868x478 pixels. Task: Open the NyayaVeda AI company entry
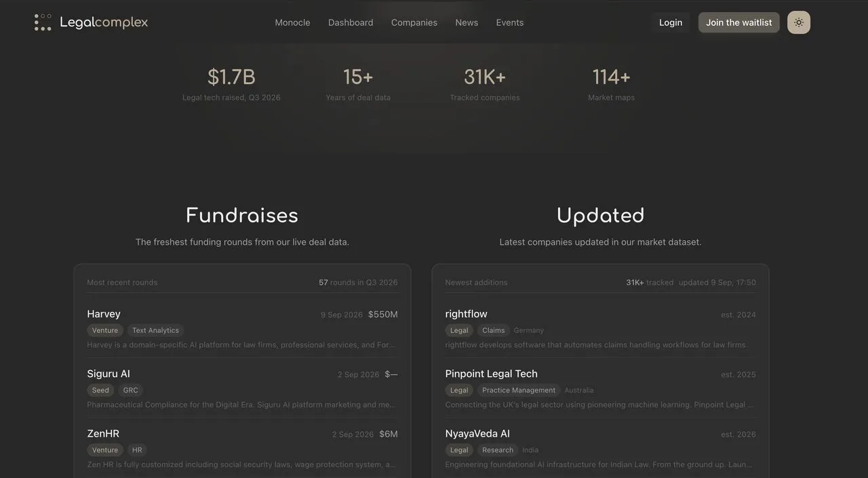click(600, 448)
